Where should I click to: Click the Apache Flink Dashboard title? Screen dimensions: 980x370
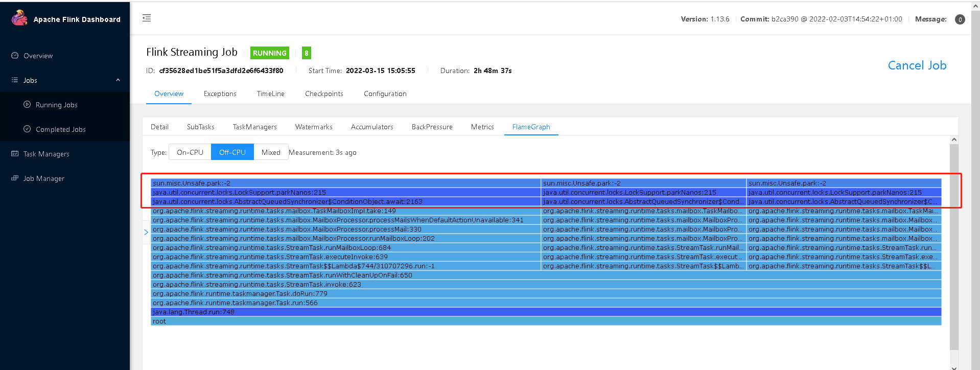[x=77, y=19]
